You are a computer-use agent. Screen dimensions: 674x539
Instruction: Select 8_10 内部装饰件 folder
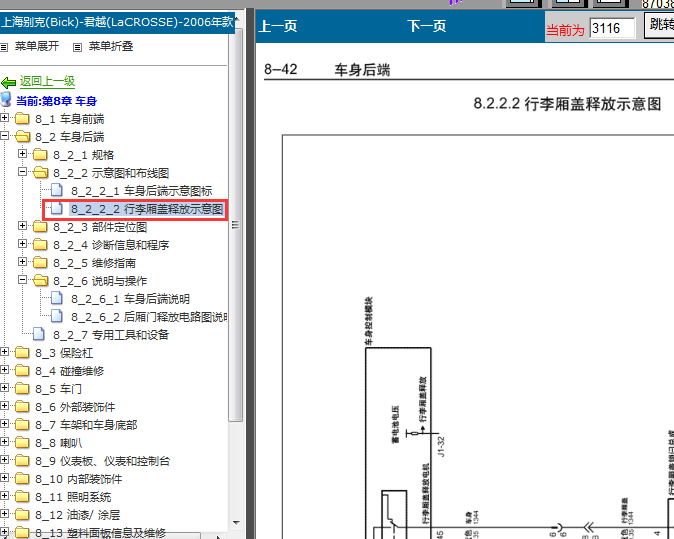[x=79, y=479]
